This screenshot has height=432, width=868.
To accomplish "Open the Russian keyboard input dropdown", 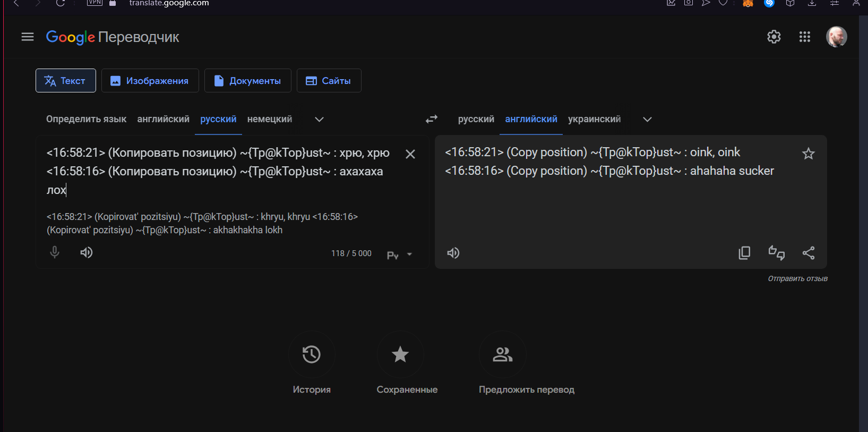I will [409, 255].
